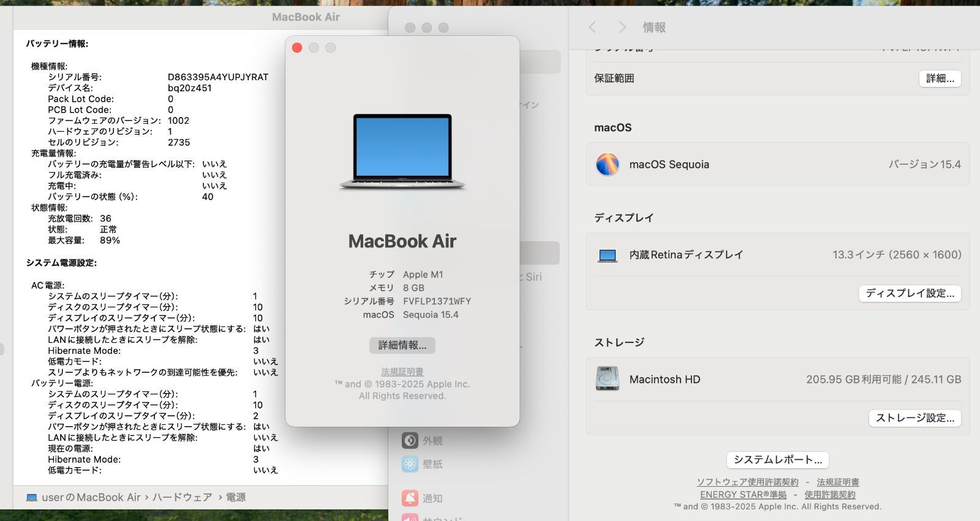The height and width of the screenshot is (521, 980).
Task: Select ハードウェア in the path bar
Action: coord(183,498)
